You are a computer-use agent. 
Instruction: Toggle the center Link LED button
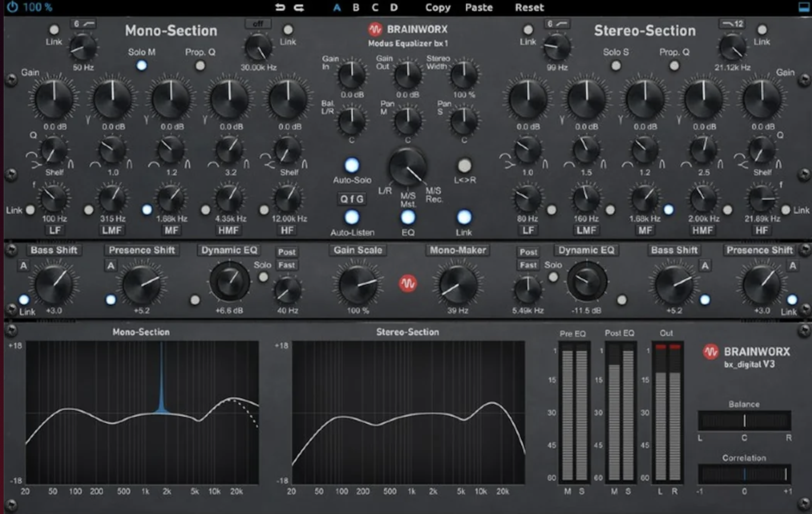click(x=464, y=217)
